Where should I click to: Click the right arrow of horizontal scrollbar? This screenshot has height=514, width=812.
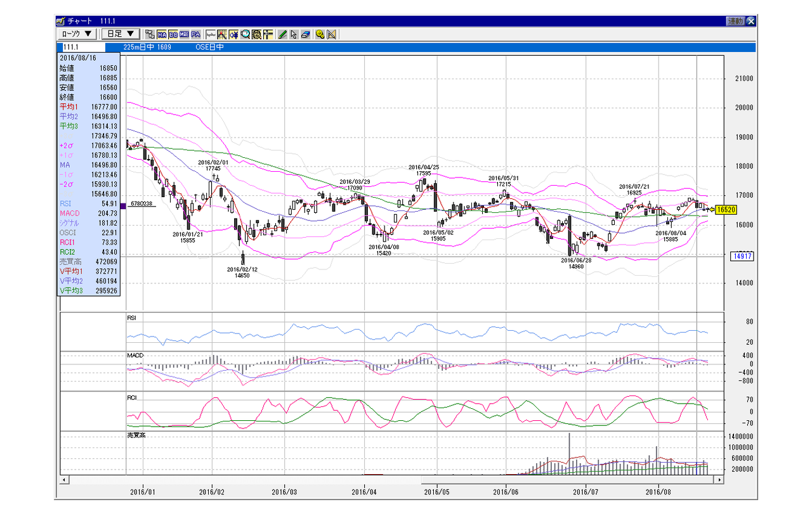[x=719, y=480]
